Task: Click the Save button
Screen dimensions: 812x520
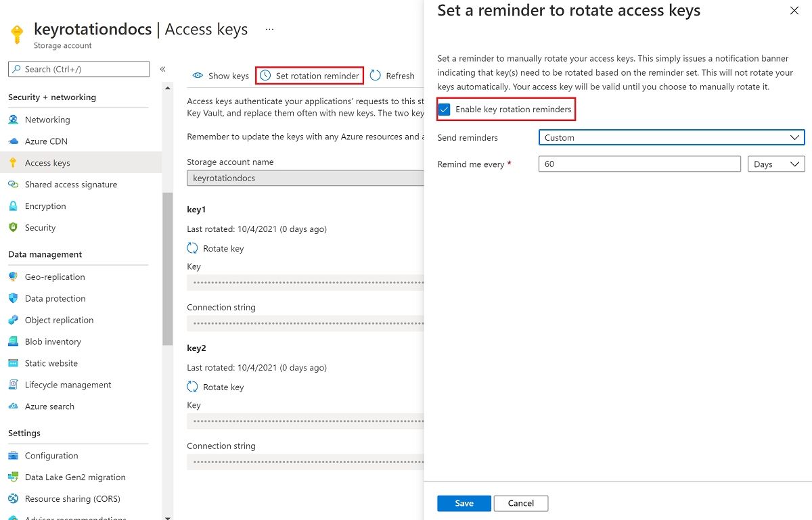Action: (464, 503)
